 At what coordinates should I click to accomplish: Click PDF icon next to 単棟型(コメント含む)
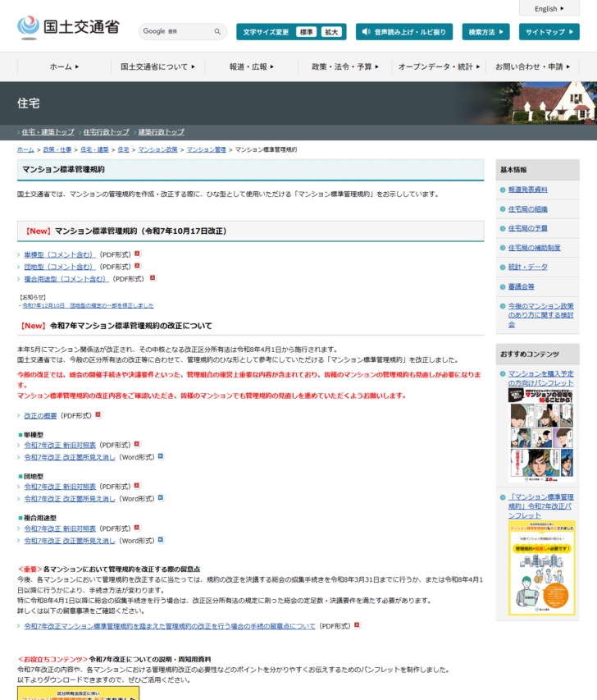point(138,254)
